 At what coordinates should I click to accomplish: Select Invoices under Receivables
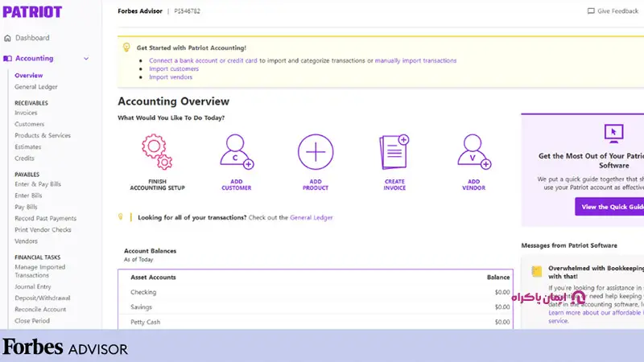26,113
